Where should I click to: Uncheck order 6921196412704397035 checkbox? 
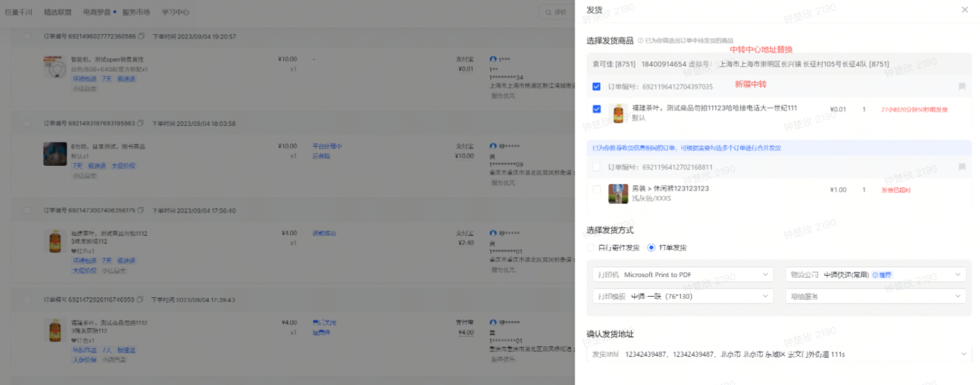tap(596, 87)
